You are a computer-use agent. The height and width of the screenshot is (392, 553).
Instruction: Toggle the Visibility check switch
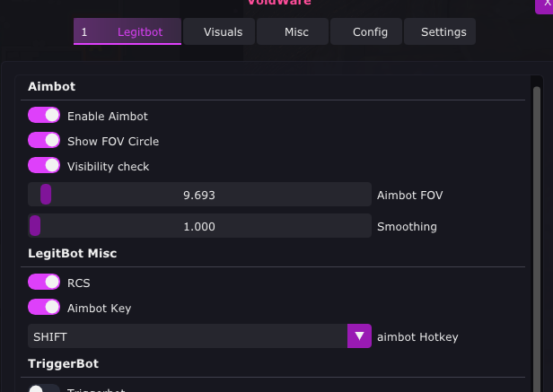(x=44, y=166)
